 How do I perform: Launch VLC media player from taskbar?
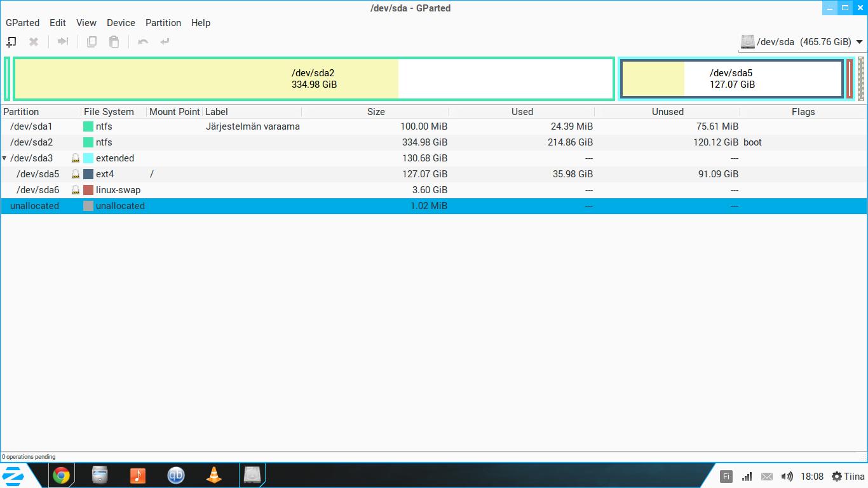pyautogui.click(x=214, y=475)
